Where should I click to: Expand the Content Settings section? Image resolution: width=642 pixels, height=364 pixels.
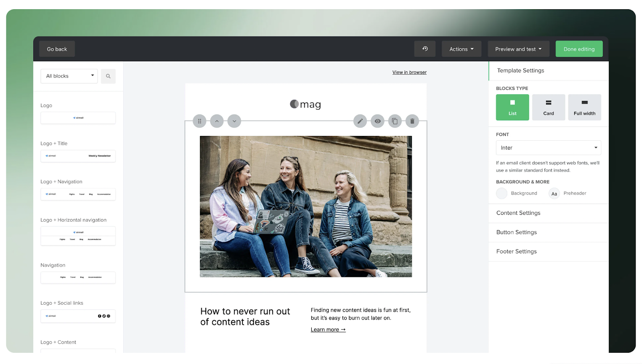pos(549,213)
